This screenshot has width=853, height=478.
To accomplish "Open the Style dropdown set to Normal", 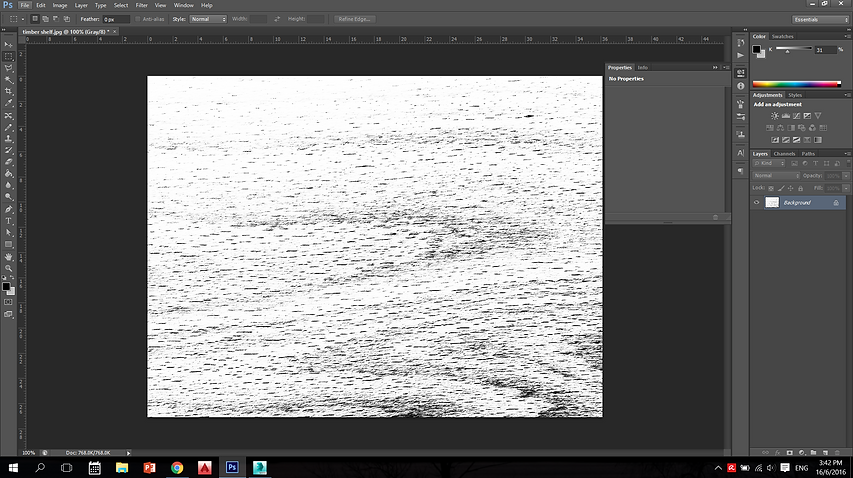I will coord(208,19).
